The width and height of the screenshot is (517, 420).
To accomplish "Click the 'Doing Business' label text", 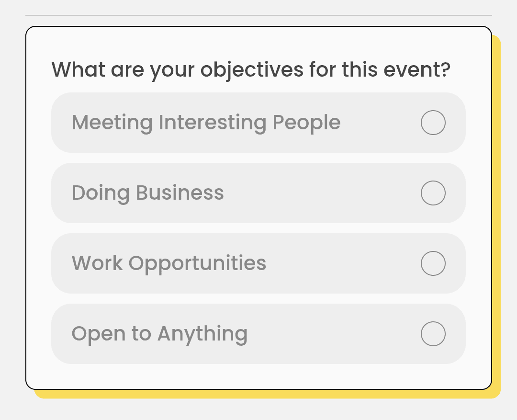I will (147, 193).
